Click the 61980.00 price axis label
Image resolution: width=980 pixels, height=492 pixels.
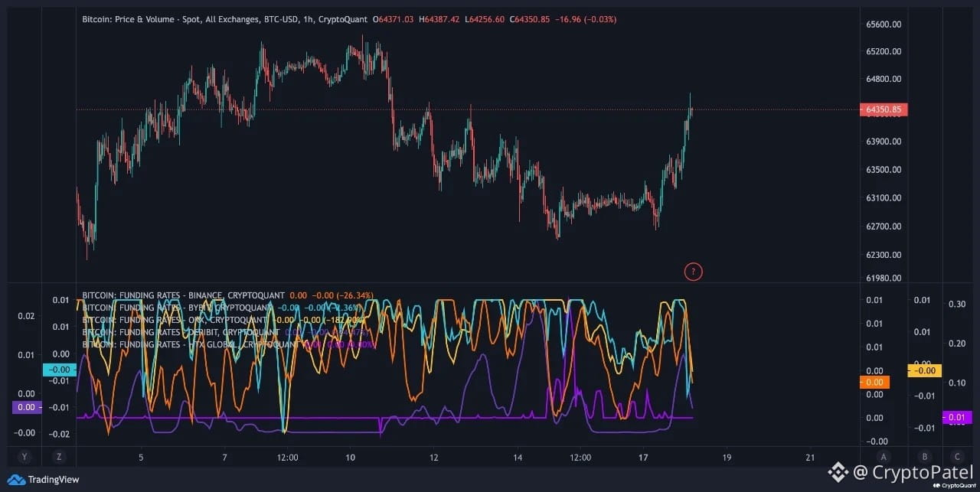pos(883,279)
